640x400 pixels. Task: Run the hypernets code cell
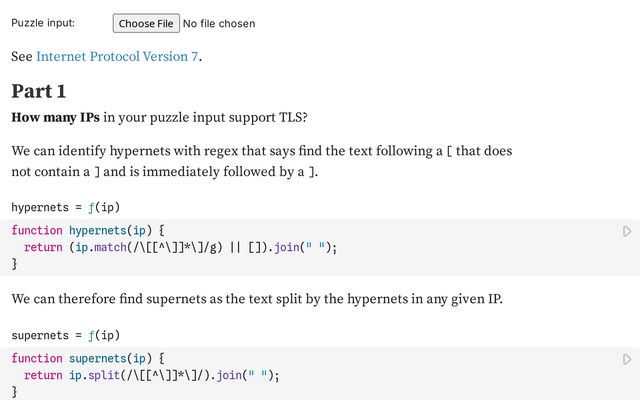(627, 231)
